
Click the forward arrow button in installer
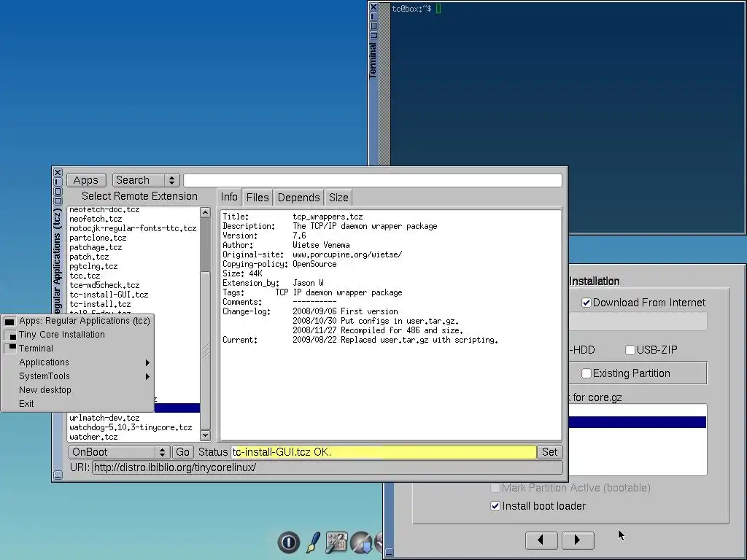tap(578, 540)
